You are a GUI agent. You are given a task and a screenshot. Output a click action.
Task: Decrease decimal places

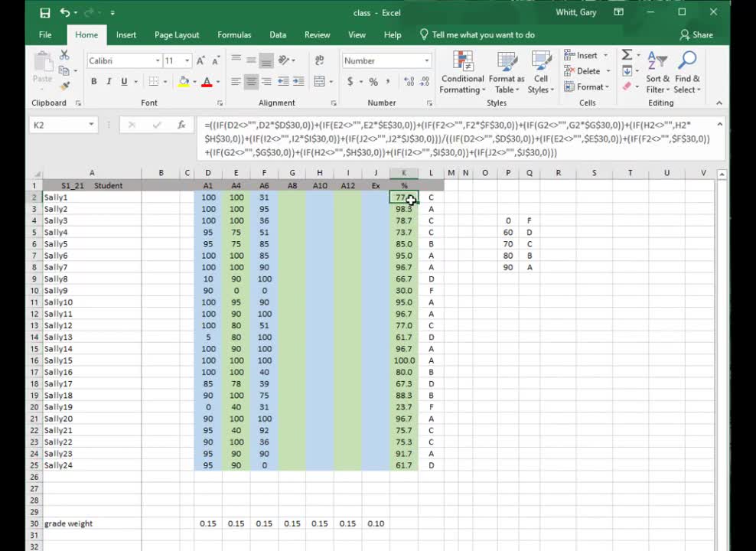[x=424, y=81]
